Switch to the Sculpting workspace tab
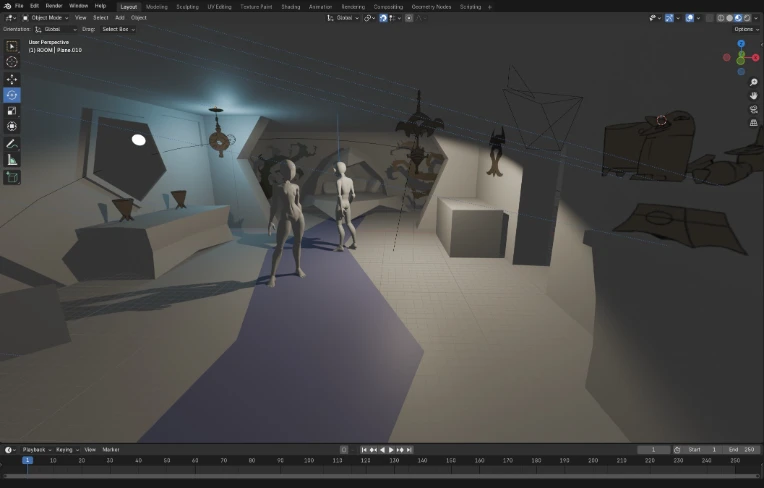 pos(187,6)
